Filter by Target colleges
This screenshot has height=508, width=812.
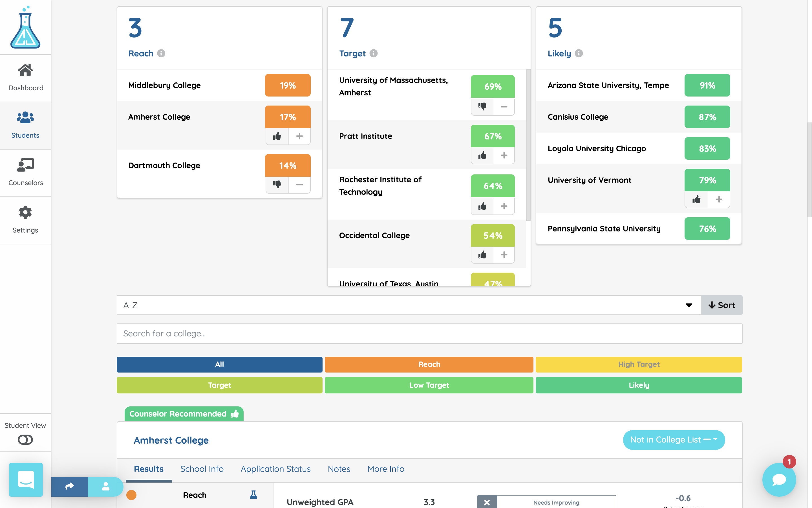[x=219, y=385]
